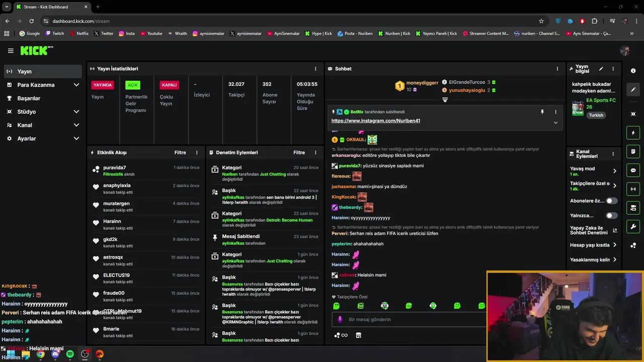Viewport: 644px width, 362px height.
Task: Open the wrench tools icon in right sidebar
Action: click(633, 226)
